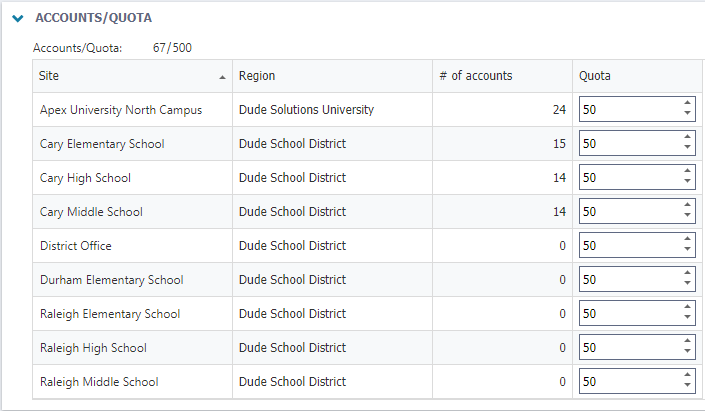Increase quota for Cary Middle School
This screenshot has height=411, width=705.
pos(687,206)
